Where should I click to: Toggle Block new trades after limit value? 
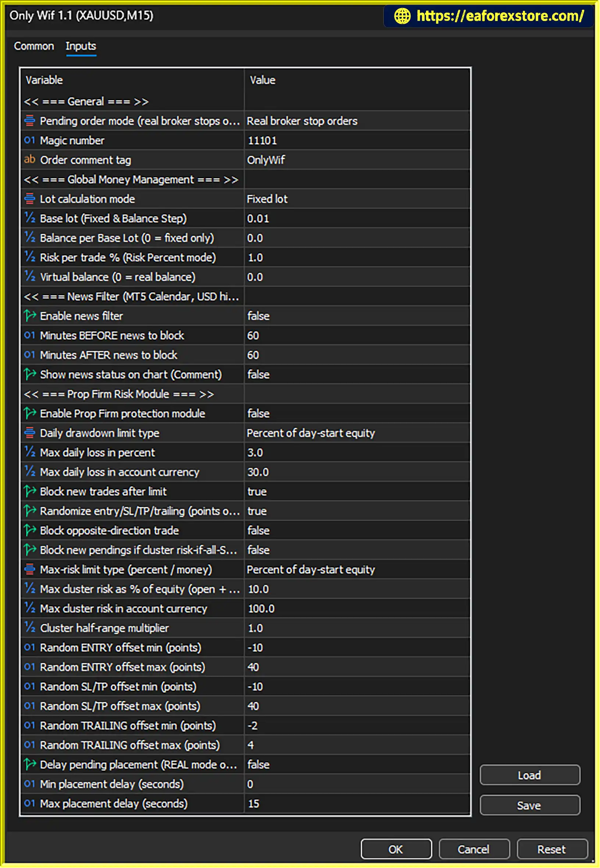click(357, 491)
